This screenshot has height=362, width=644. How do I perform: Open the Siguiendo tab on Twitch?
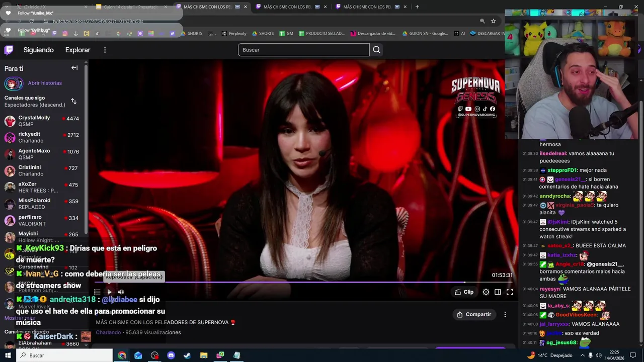click(x=38, y=50)
